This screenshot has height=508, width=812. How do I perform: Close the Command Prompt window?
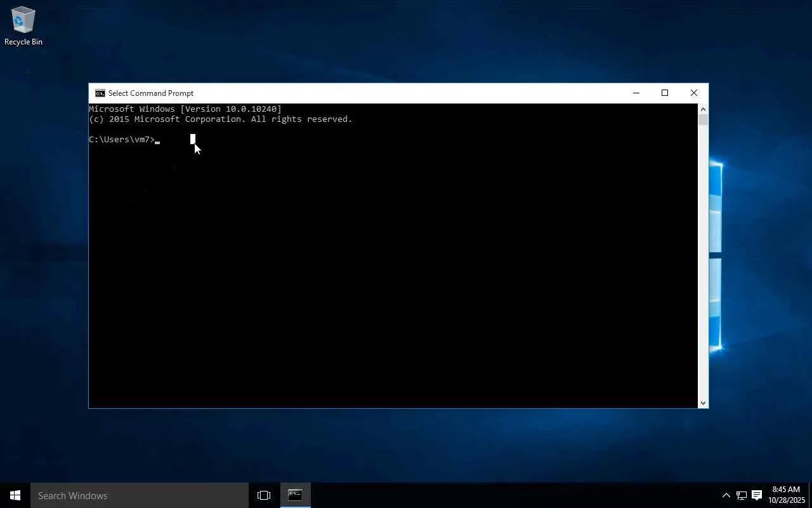(694, 93)
